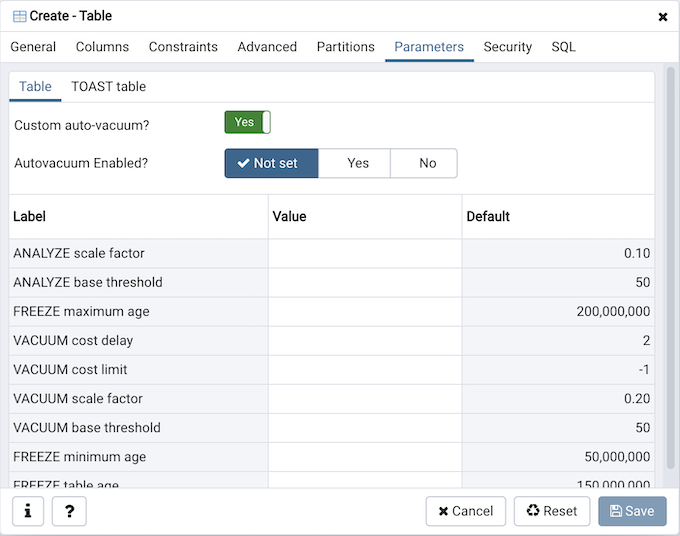Click the default value 50,000,000
This screenshot has height=536, width=680.
pos(617,457)
